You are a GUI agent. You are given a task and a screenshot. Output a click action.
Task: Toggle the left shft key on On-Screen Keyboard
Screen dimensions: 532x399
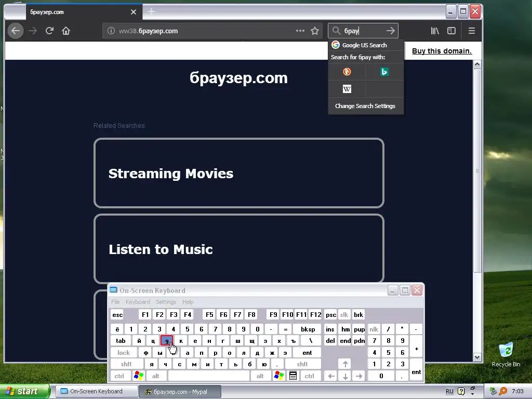[x=126, y=364]
